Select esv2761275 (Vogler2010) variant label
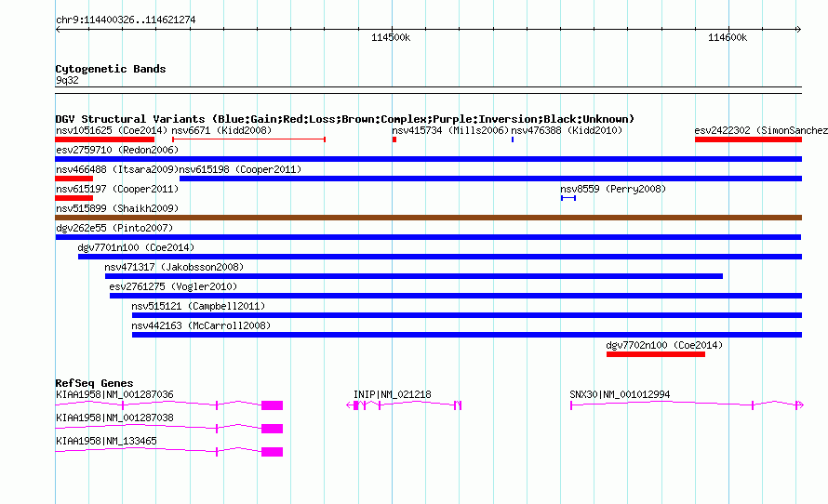This screenshot has height=504, width=828. click(x=173, y=286)
